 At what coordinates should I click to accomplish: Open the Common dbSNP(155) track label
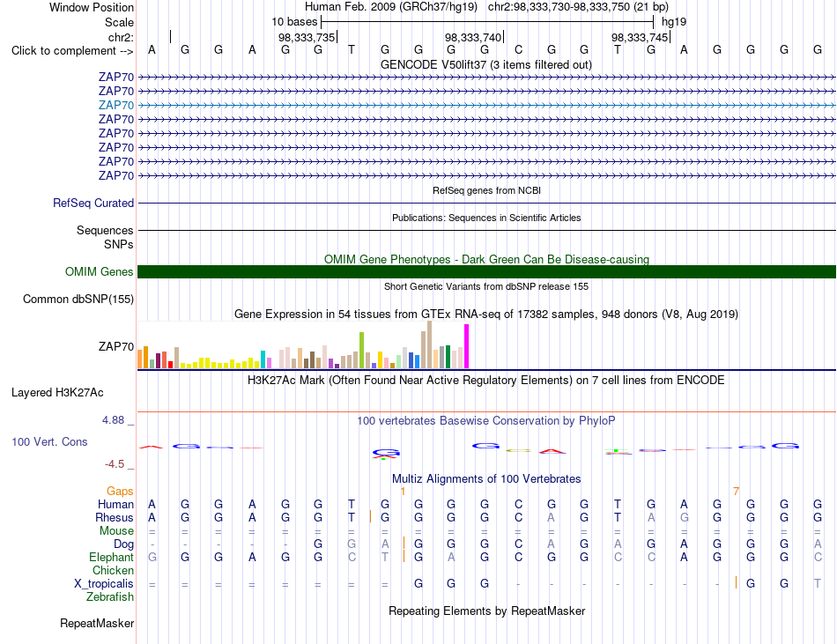coord(78,299)
